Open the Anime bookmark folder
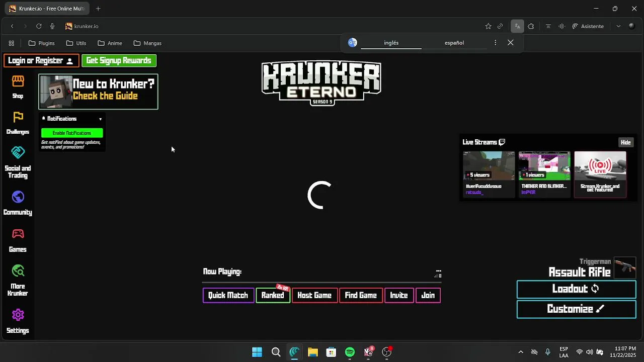 click(110, 43)
